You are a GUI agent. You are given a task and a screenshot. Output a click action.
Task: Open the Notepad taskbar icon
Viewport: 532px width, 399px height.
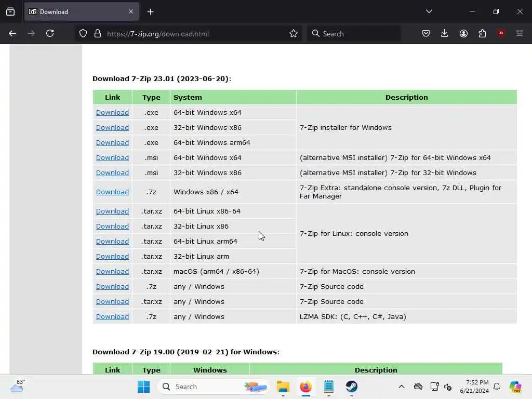pyautogui.click(x=329, y=387)
